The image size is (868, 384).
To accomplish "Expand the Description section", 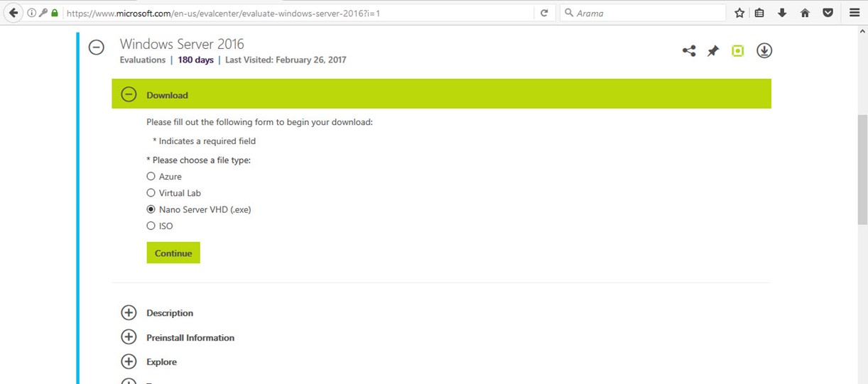I will [129, 313].
